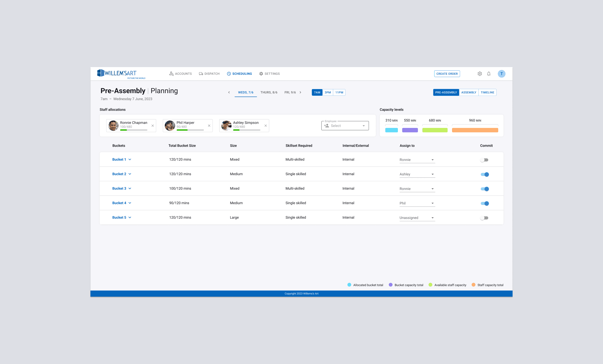
Task: Select the WEDS, 7/6 date tab
Action: (246, 92)
